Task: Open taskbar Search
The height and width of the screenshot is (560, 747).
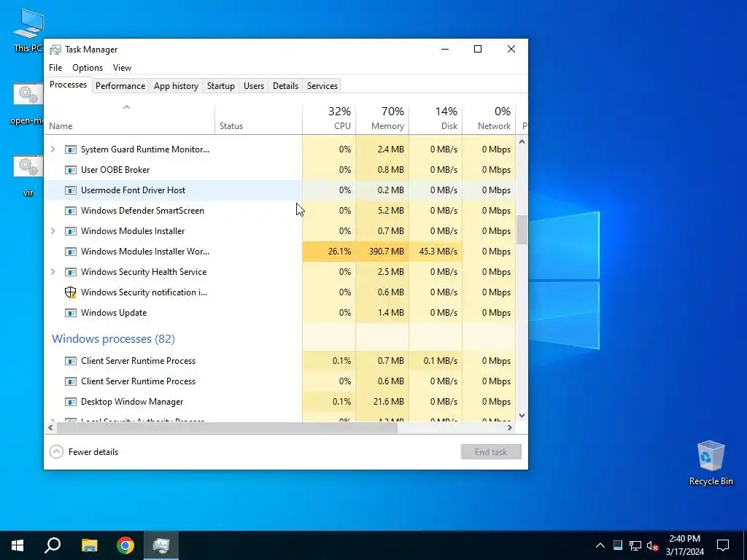Action: [53, 545]
